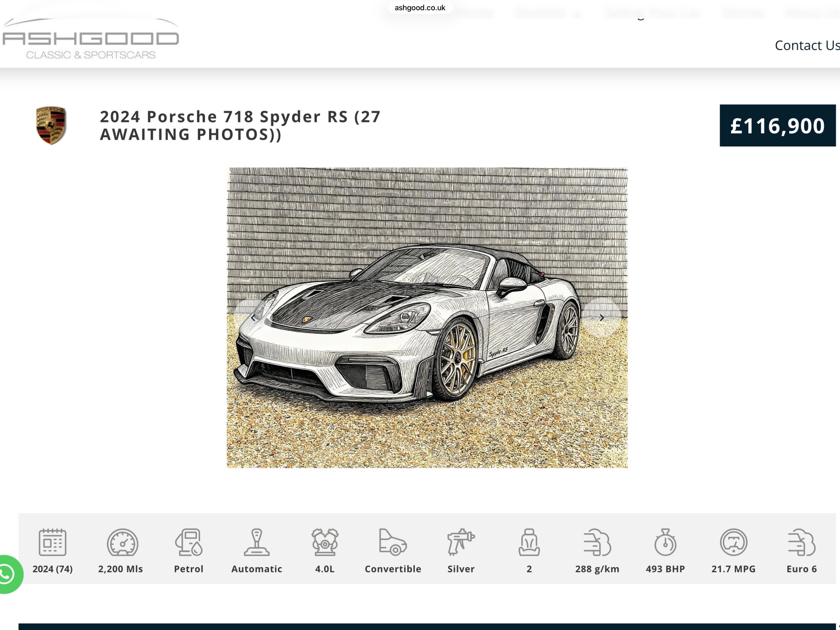Click the mileage speedometer icon

pos(122,542)
